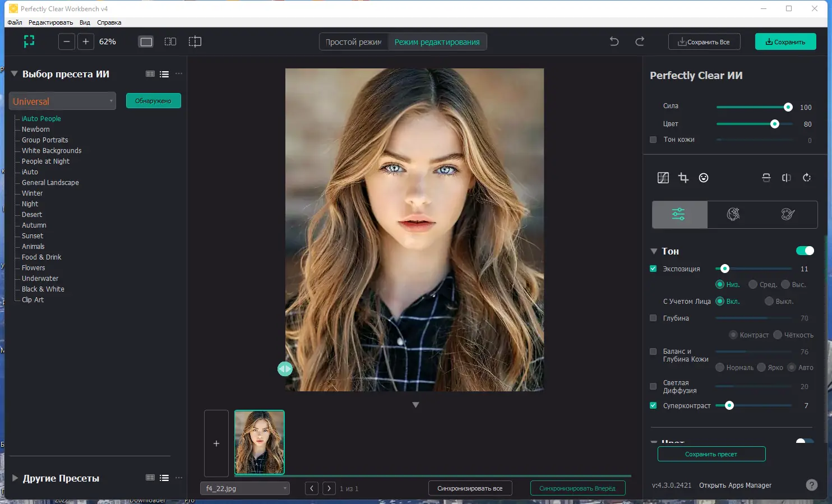832x504 pixels.
Task: Uncheck the Экспозиция checkbox
Action: (x=653, y=269)
